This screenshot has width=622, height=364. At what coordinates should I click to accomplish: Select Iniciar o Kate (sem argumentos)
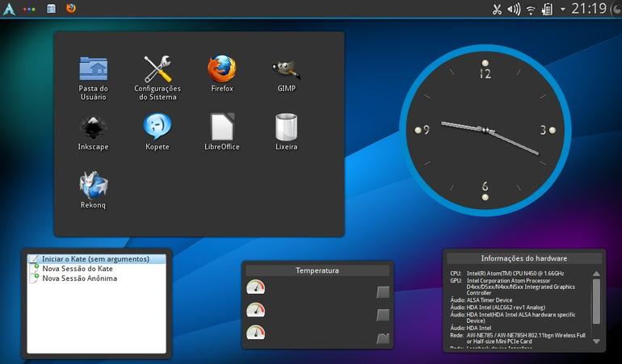pyautogui.click(x=96, y=259)
